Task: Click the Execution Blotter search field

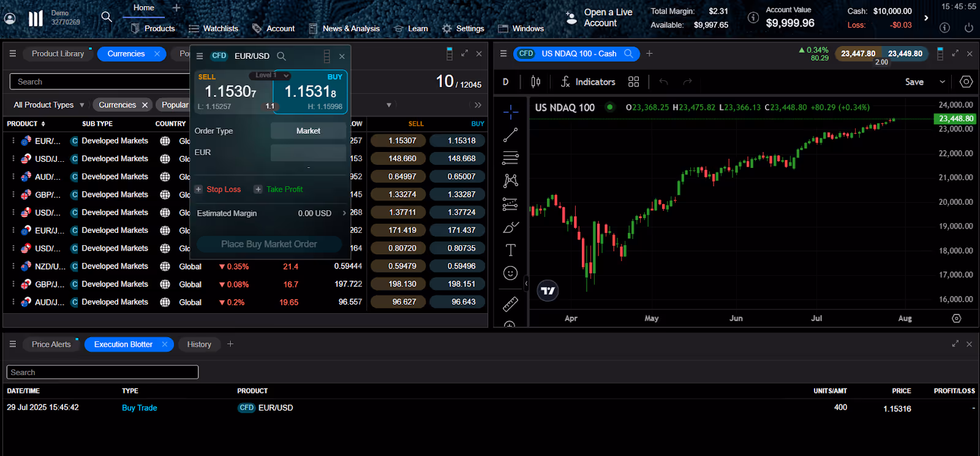Action: 102,372
